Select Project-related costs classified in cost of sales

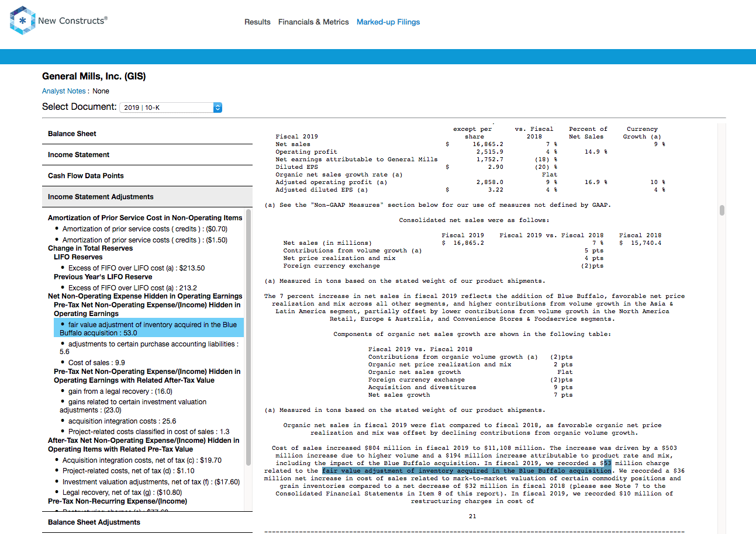[149, 432]
